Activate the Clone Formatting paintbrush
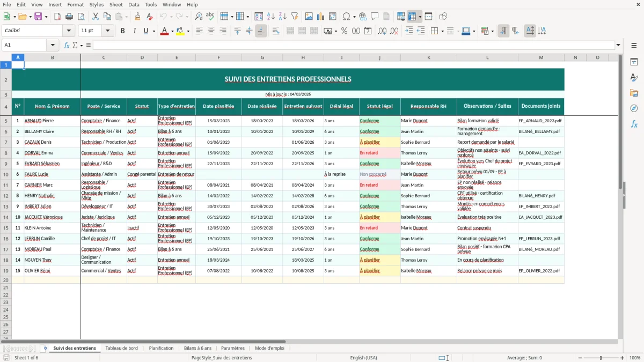644x362 pixels. [x=137, y=17]
